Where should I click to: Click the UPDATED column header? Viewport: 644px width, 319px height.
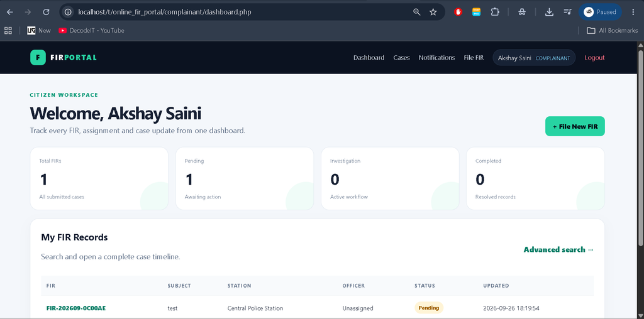[x=496, y=285]
